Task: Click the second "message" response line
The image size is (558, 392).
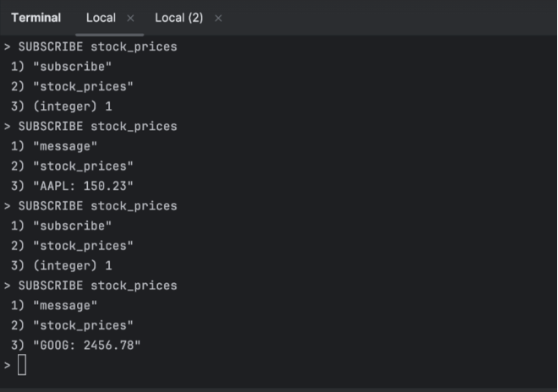Action: [x=54, y=306]
